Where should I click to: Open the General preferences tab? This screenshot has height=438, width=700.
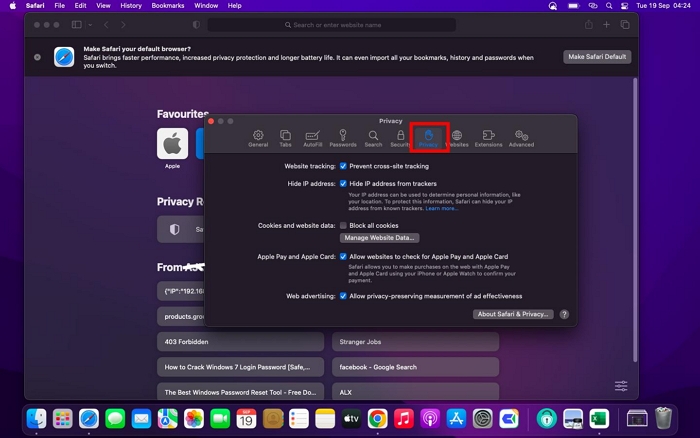[258, 138]
